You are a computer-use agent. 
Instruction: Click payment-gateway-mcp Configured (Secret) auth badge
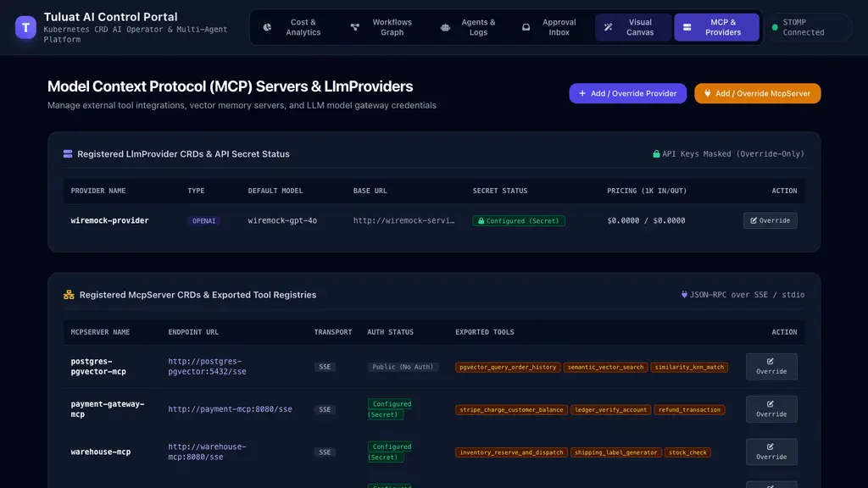(x=390, y=409)
